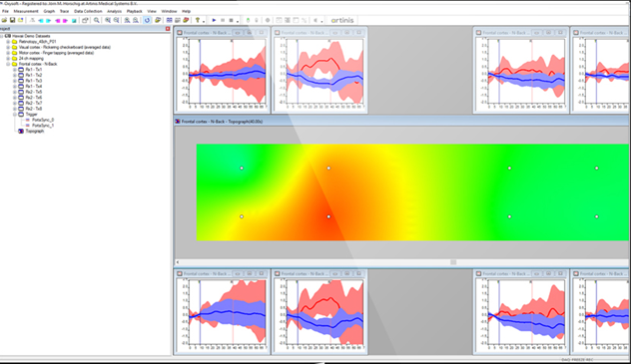
Task: Expand the Rx2 - Tx5 tree node
Action: tap(15, 92)
